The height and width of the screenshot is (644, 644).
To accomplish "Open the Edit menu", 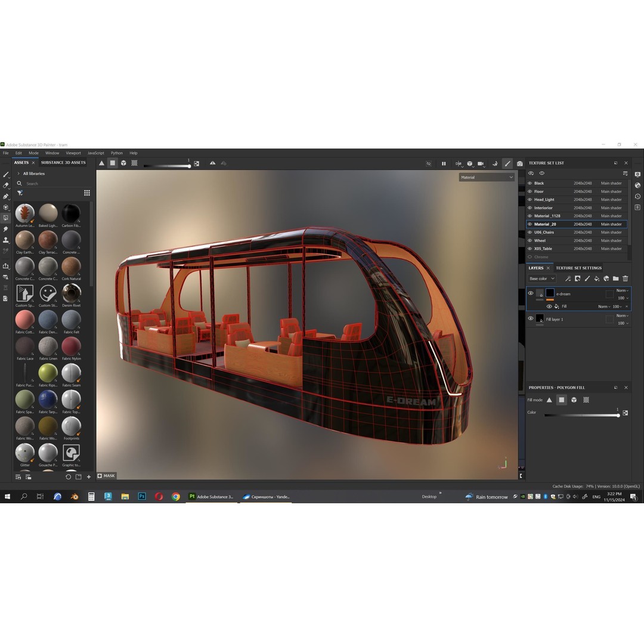I will click(x=18, y=153).
